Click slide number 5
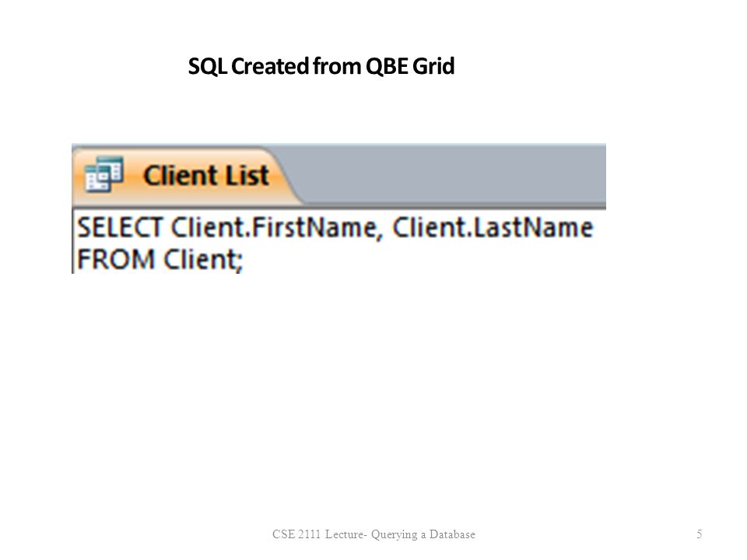Screen dimensions: 747x560 click(x=699, y=534)
